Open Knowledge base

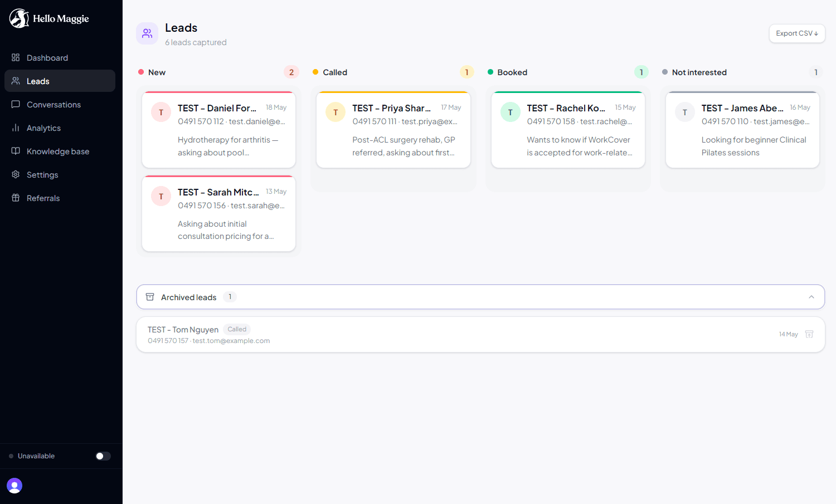click(x=60, y=151)
